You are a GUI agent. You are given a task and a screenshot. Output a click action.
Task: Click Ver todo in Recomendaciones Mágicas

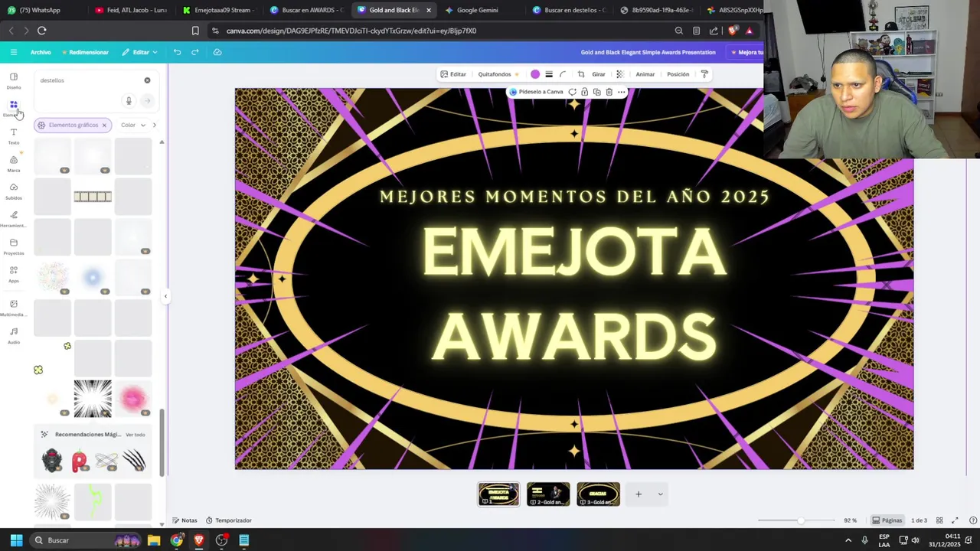click(136, 435)
